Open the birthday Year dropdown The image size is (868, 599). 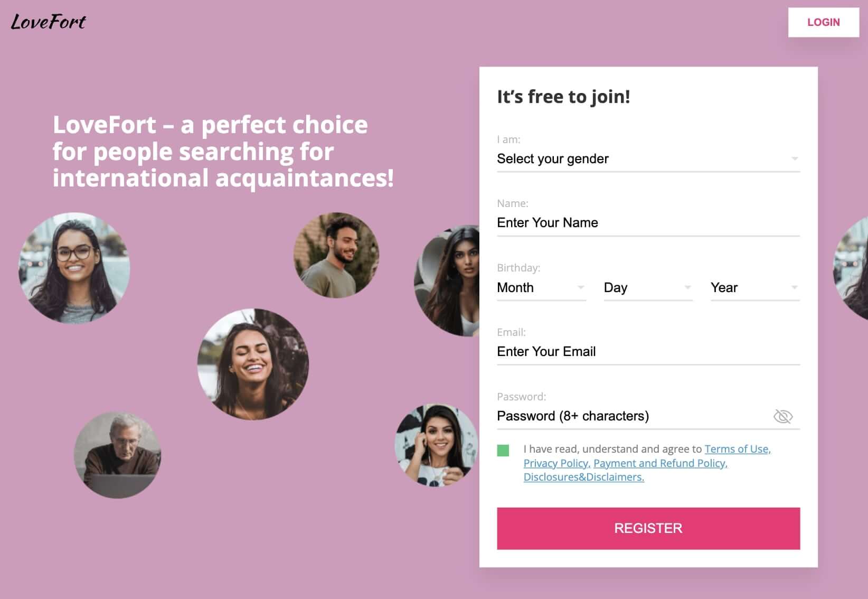point(754,287)
